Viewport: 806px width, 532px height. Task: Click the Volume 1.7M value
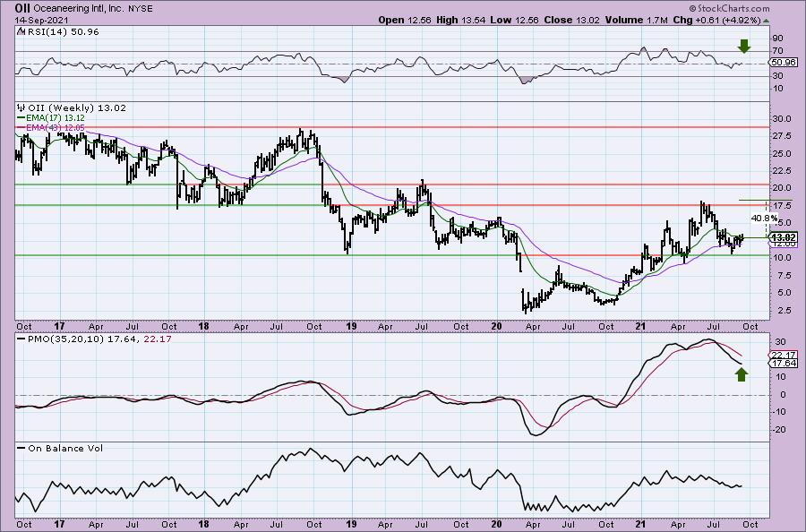click(x=636, y=20)
